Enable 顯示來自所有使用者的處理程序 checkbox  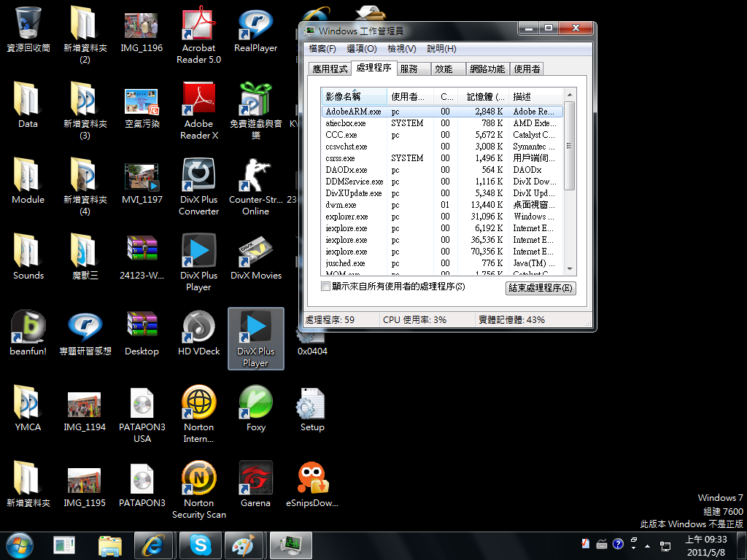pos(326,287)
